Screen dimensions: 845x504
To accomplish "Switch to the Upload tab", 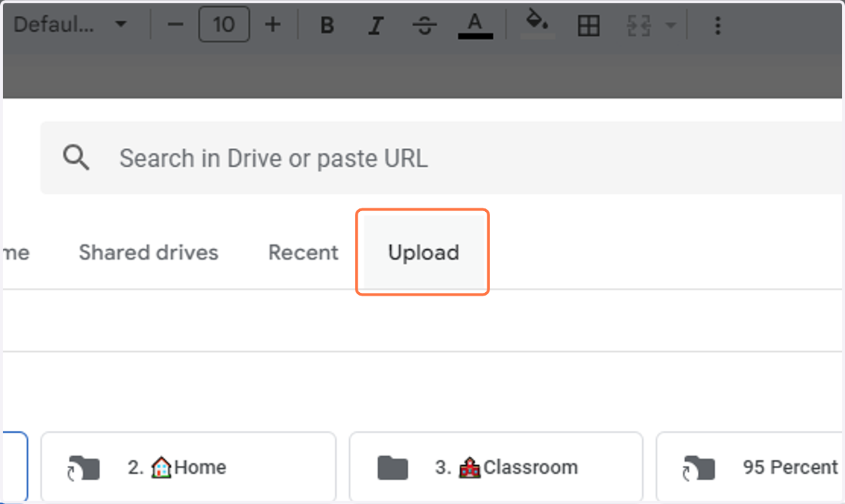I will click(x=423, y=252).
